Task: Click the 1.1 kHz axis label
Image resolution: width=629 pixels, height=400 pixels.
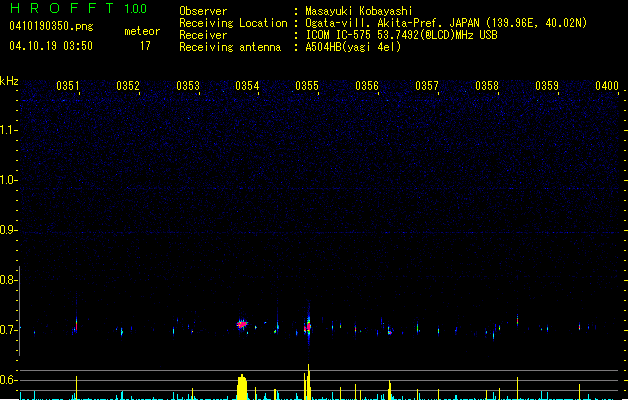Action: pos(8,130)
